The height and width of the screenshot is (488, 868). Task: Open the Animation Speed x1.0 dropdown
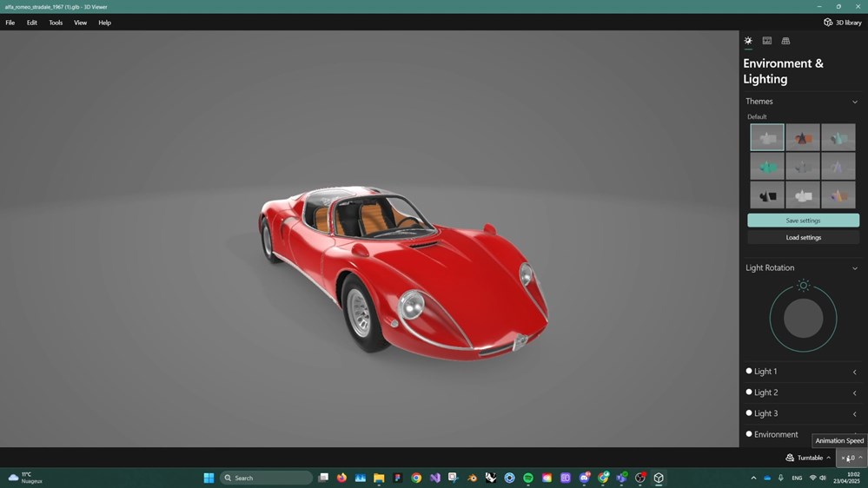pyautogui.click(x=851, y=458)
